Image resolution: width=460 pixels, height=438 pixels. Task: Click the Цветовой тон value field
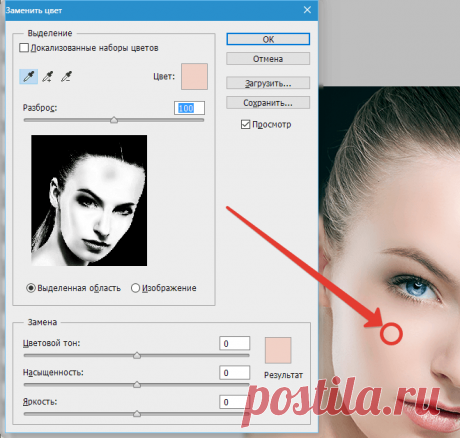tap(235, 343)
